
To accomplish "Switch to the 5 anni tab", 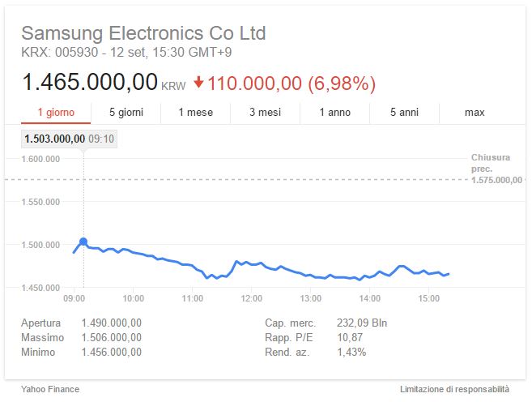I will (404, 113).
